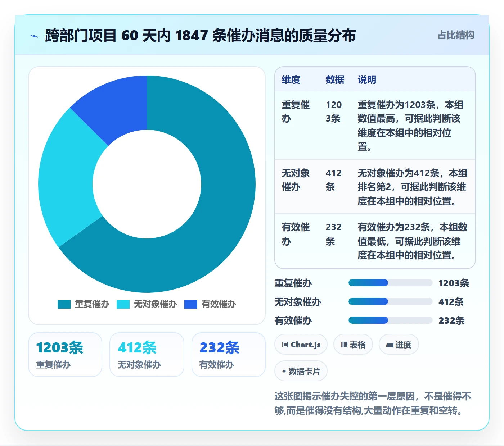Click the 数据 column header

pos(335,79)
